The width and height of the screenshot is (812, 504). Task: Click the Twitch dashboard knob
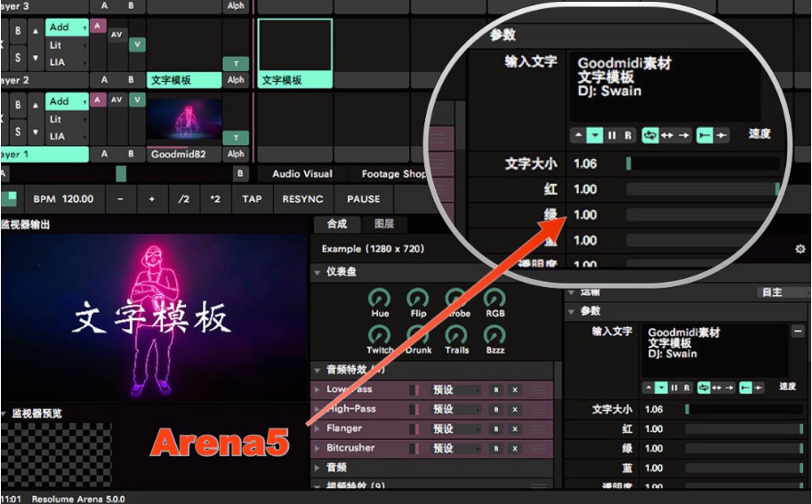point(380,335)
